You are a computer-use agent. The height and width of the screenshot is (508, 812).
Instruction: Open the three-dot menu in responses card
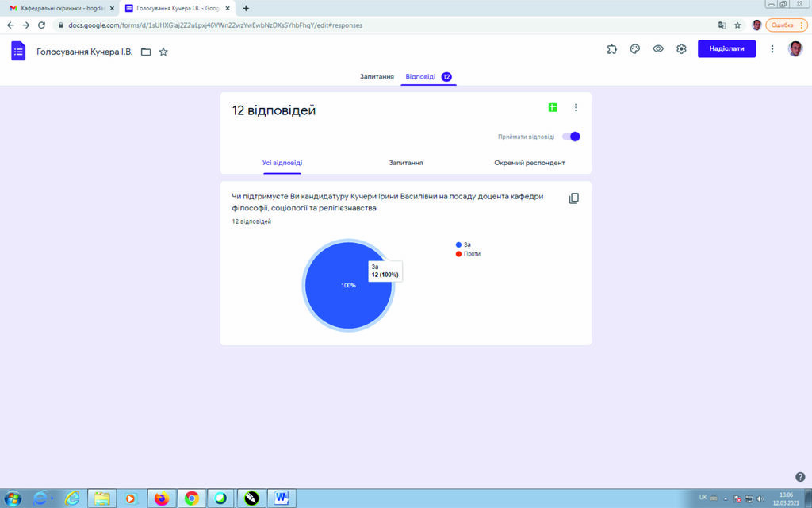576,108
